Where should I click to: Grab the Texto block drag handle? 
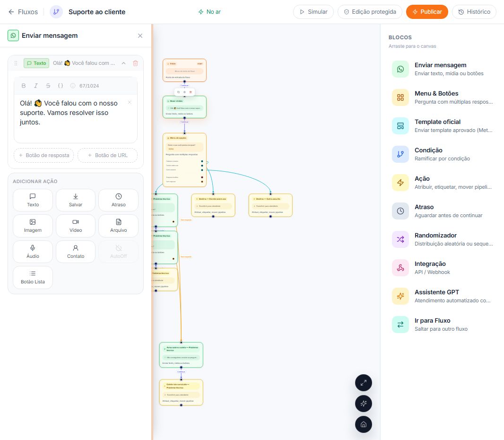pyautogui.click(x=16, y=63)
